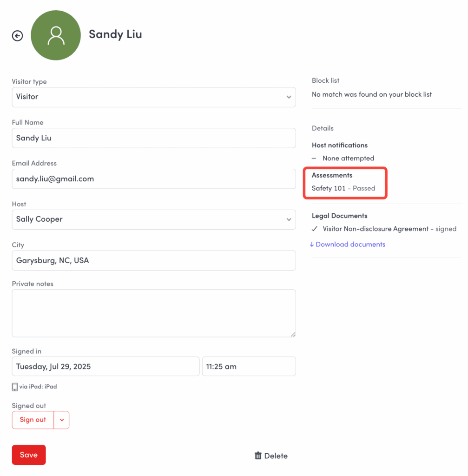468x476 pixels.
Task: Download the legal documents
Action: [348, 245]
